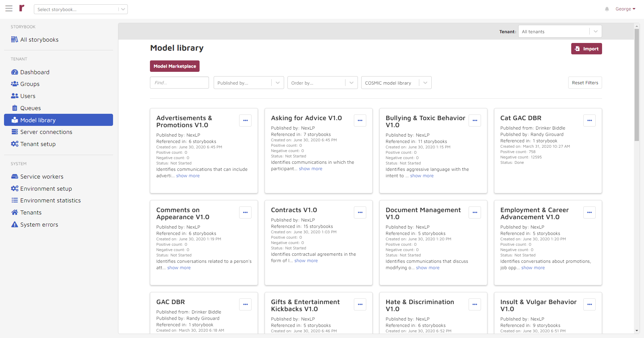Open options menu for Employment & Career Advancement card
Screen dimensions: 644x338
click(x=590, y=212)
